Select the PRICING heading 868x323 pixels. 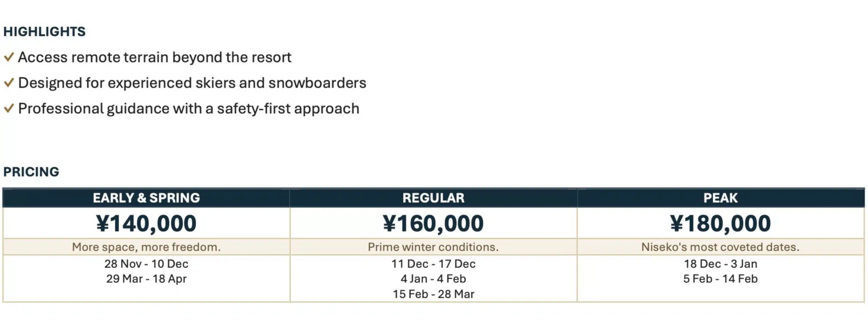(x=31, y=172)
